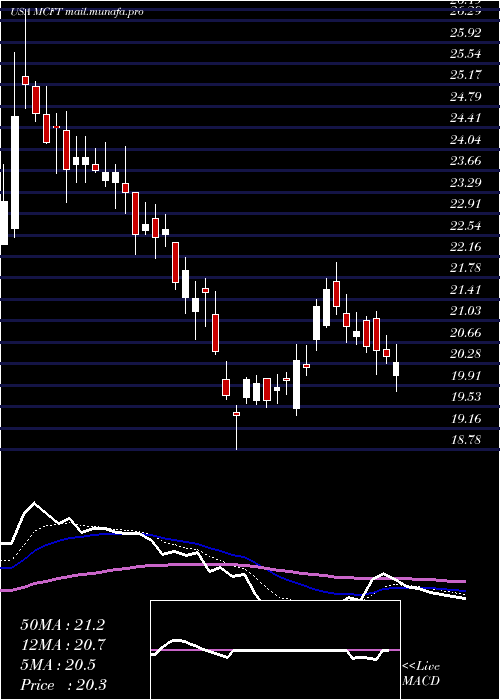
Task: Click the 20.66 price axis label
Action: click(466, 333)
